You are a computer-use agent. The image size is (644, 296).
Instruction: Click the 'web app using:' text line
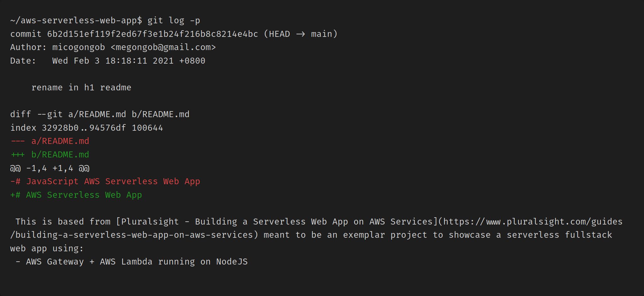[47, 248]
